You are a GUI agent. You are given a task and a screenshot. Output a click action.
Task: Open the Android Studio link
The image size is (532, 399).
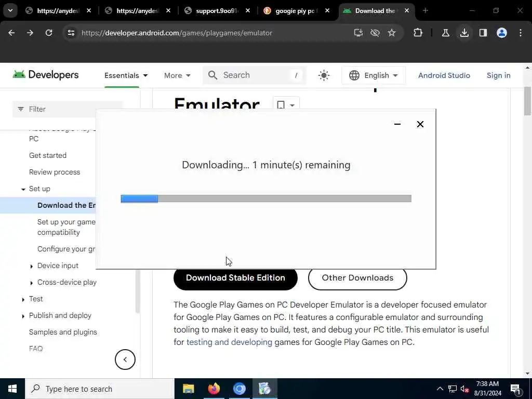[x=444, y=75]
